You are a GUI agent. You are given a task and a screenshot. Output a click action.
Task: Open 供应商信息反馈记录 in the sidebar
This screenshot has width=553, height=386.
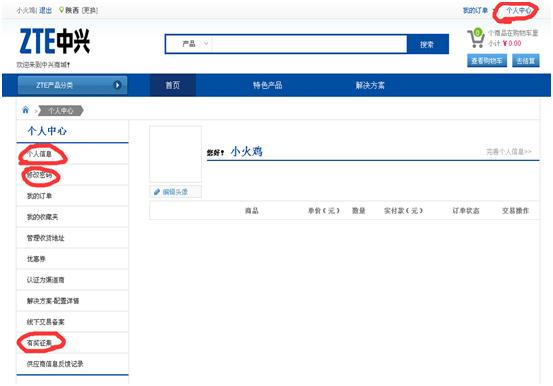coord(55,364)
